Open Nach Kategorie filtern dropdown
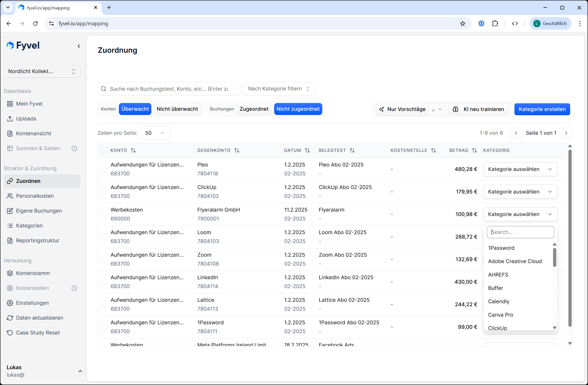Viewport: 588px width, 385px height. [279, 89]
